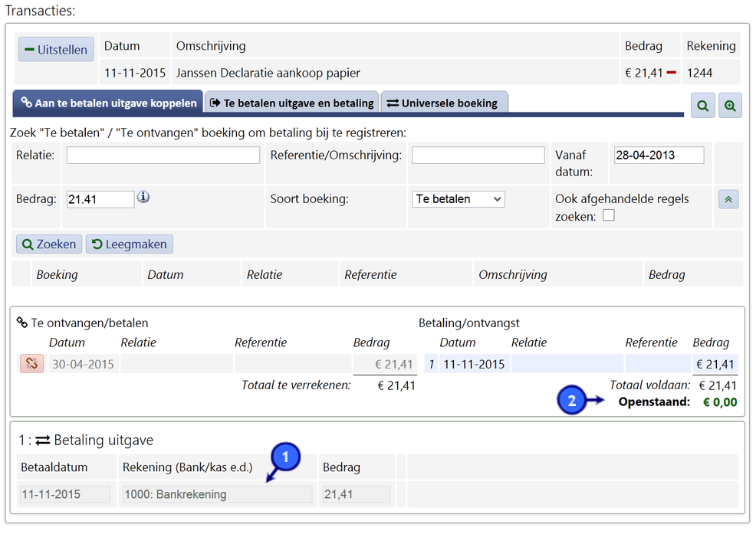Viewport: 756px width, 534px height.
Task: Click the Bedrag input showing 21.41
Action: (x=100, y=199)
